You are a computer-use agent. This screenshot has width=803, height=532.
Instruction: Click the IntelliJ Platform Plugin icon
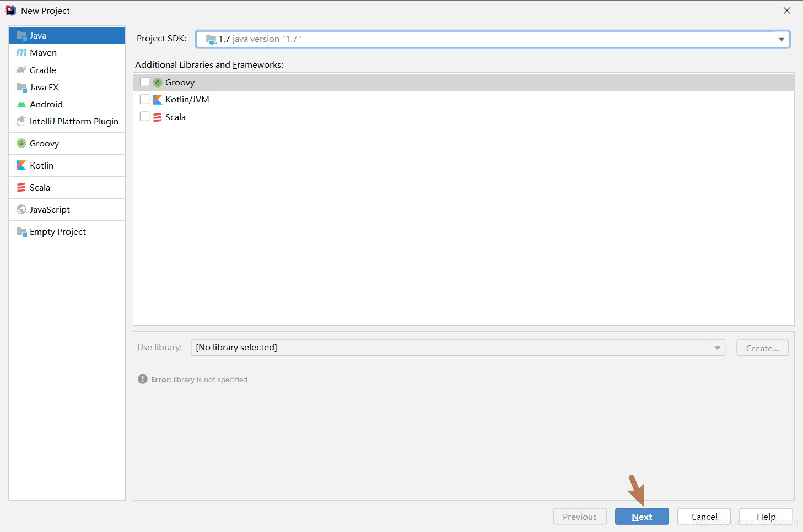21,121
